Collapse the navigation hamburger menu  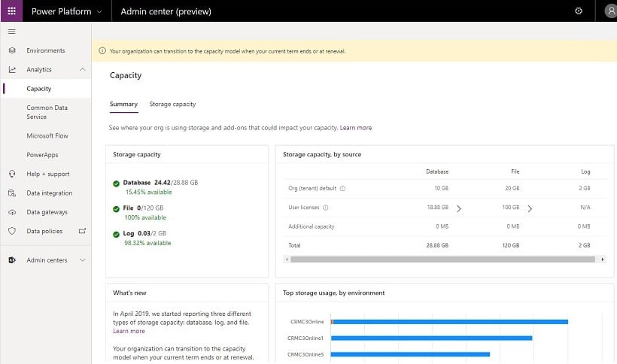point(11,32)
